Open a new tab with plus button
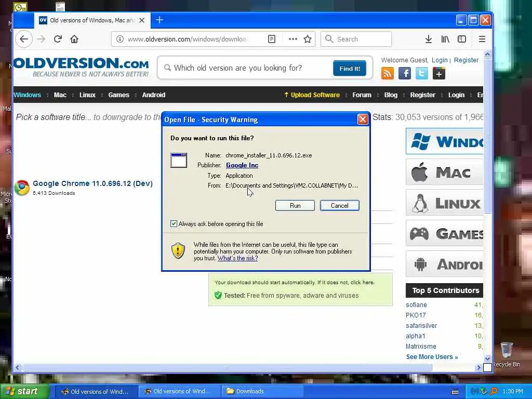The image size is (532, 399). click(159, 20)
